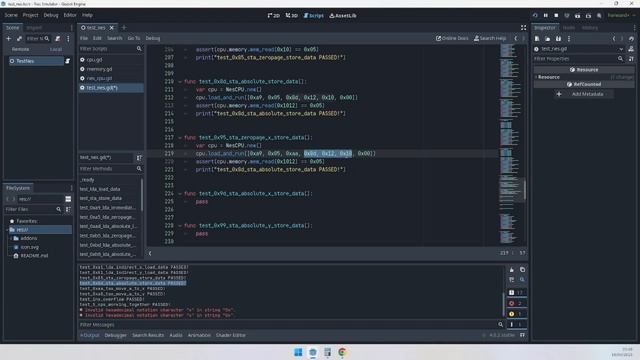Click the movie maker mode icon
Viewport: 640px width, 360px height.
coord(599,16)
